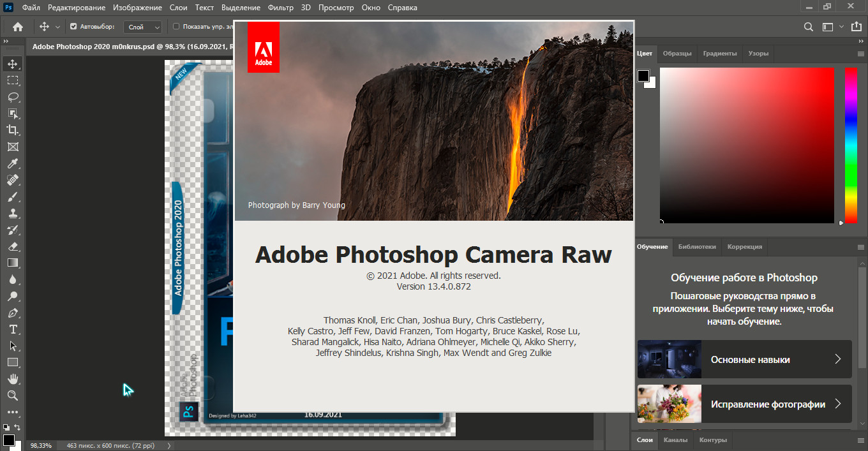868x451 pixels.
Task: Open the Фильтр menu
Action: (x=281, y=8)
